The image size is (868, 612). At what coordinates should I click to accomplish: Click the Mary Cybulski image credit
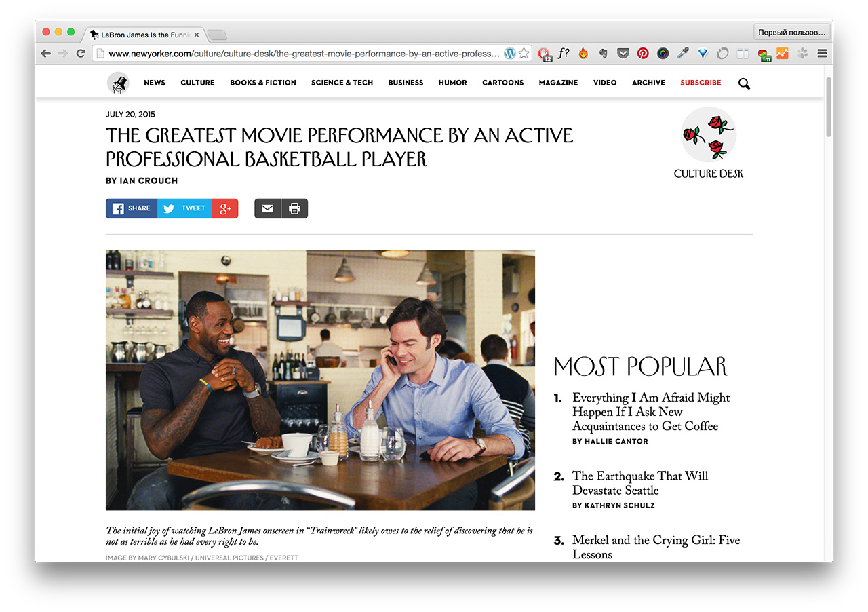click(201, 558)
